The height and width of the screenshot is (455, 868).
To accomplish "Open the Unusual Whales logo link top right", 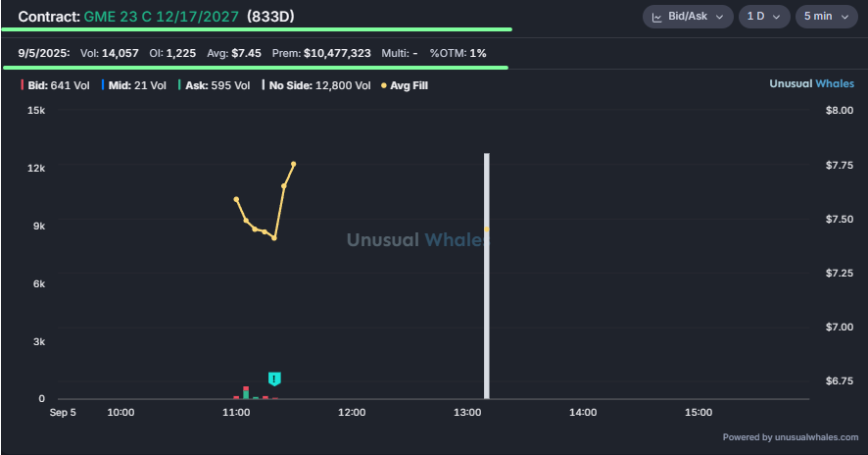I will pos(811,83).
